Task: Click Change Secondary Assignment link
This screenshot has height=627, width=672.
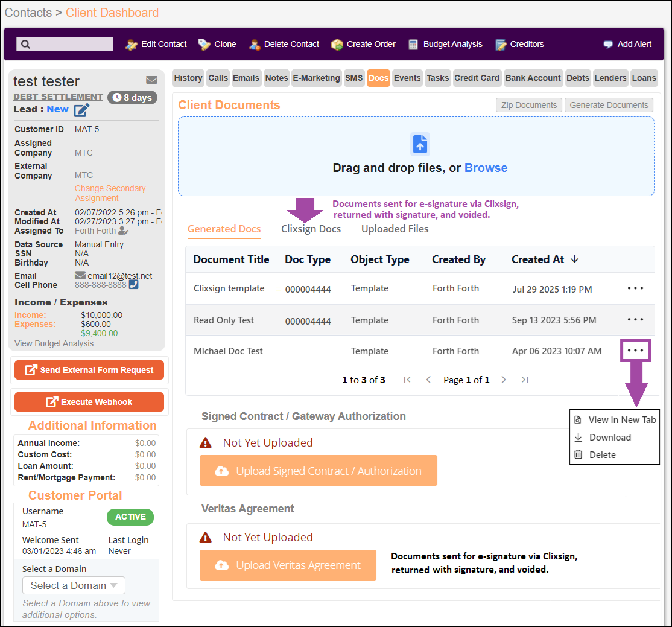Action: (110, 193)
